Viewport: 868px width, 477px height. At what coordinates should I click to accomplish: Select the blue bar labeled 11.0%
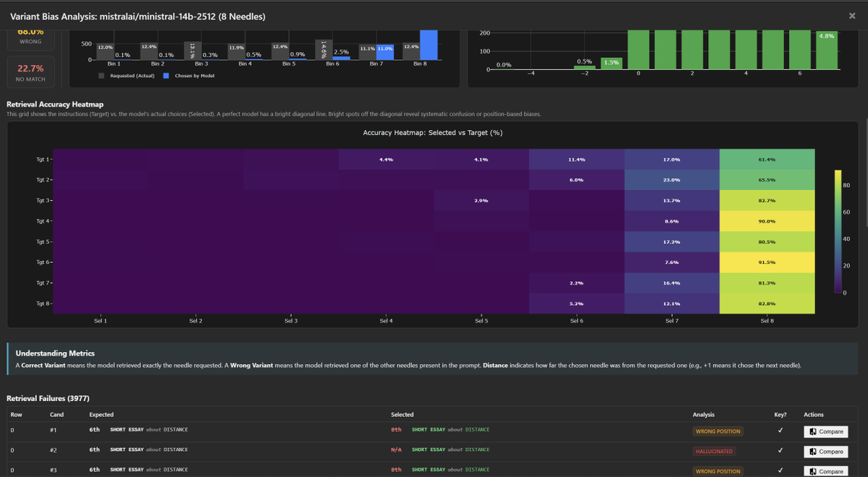385,51
